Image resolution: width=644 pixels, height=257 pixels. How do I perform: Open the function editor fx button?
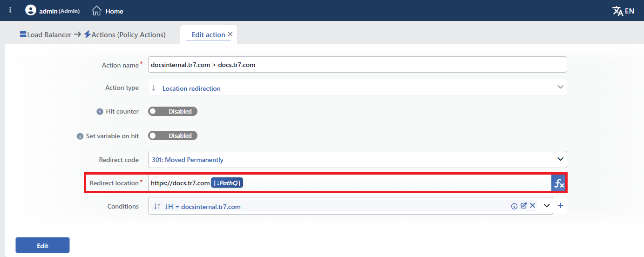point(559,183)
